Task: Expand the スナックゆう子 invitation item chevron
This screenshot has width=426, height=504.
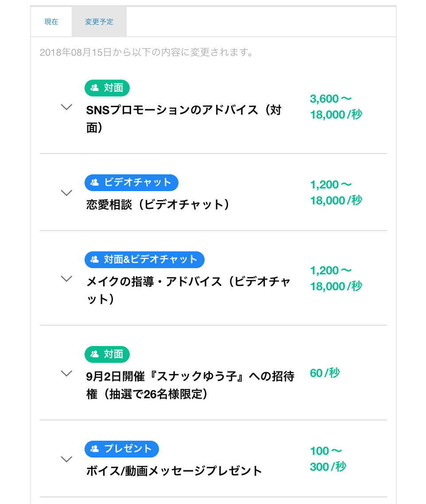Action: pos(66,373)
